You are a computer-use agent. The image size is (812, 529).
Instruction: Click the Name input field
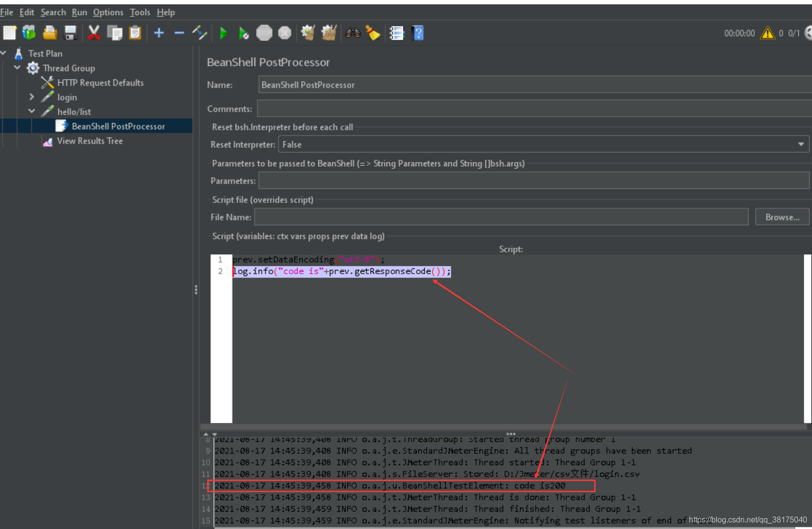(x=535, y=85)
